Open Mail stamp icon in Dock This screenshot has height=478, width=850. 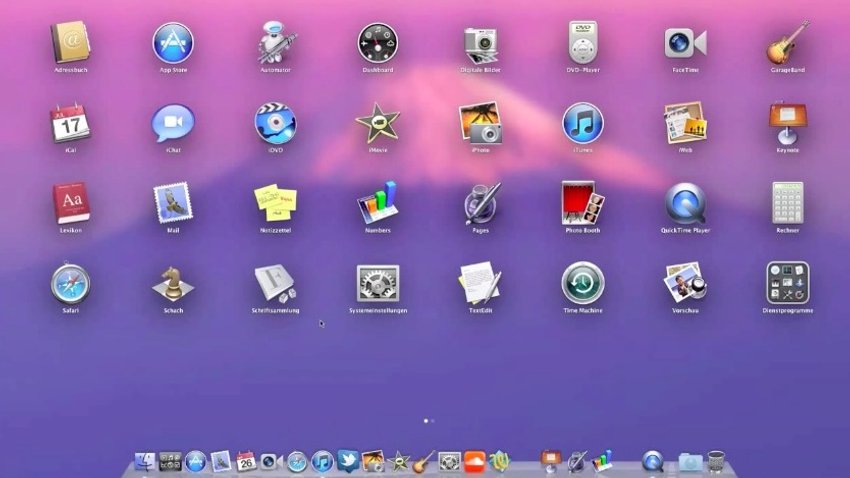pyautogui.click(x=221, y=462)
